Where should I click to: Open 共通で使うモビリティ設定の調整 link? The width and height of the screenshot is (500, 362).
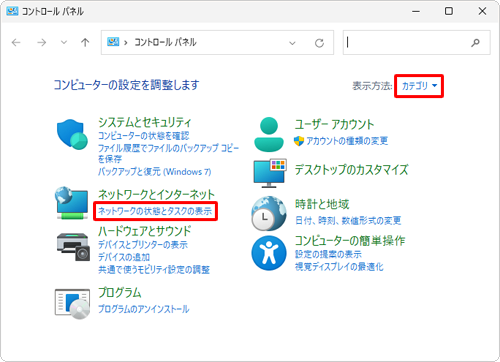[154, 269]
